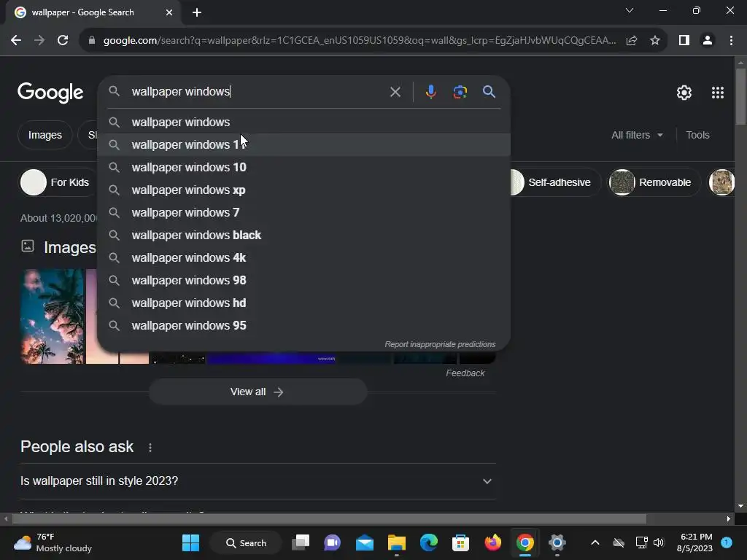Open File Explorer from taskbar
This screenshot has height=560, width=747.
tap(396, 542)
